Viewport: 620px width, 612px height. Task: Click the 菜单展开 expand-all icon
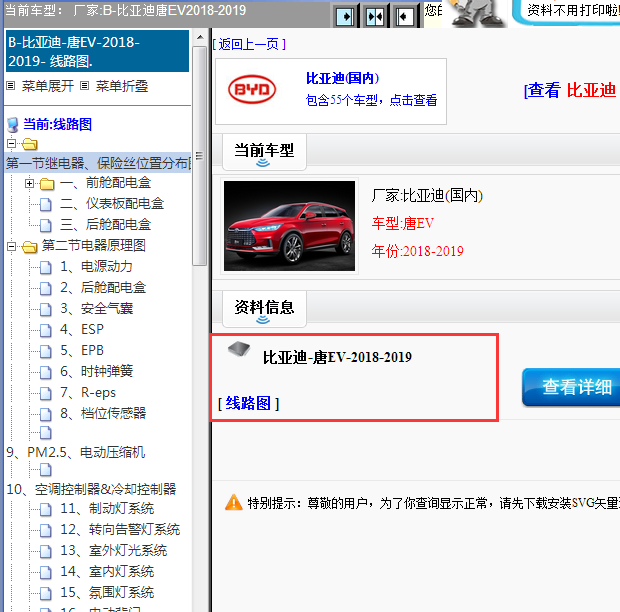tap(11, 85)
